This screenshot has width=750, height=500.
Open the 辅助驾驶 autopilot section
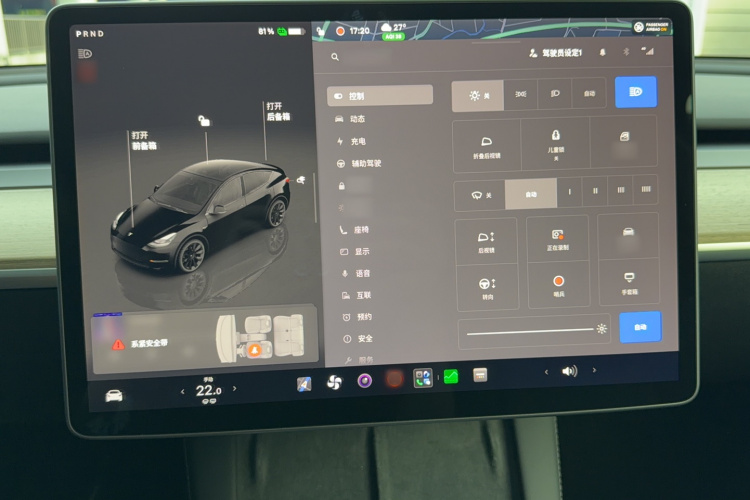coord(359,163)
